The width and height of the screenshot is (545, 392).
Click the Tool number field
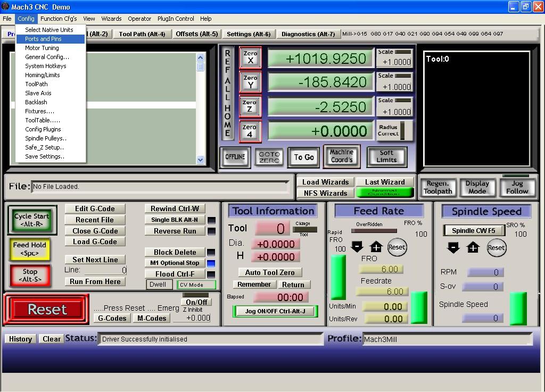273,229
